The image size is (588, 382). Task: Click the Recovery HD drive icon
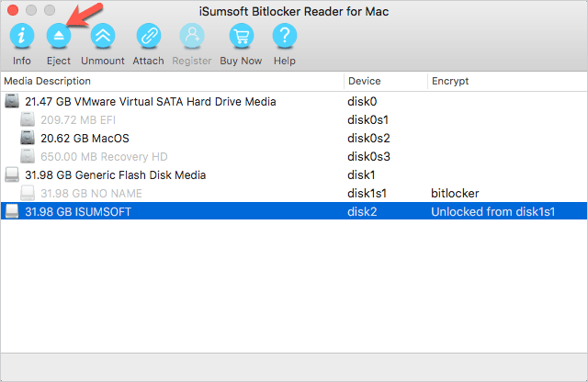click(28, 156)
